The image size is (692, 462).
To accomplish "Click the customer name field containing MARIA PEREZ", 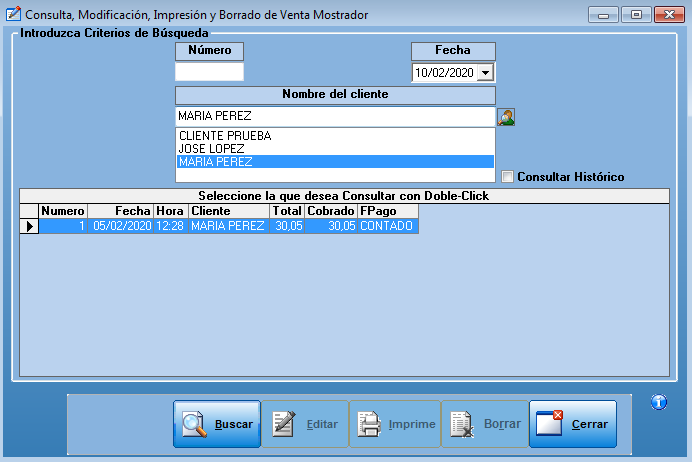I will click(335, 116).
